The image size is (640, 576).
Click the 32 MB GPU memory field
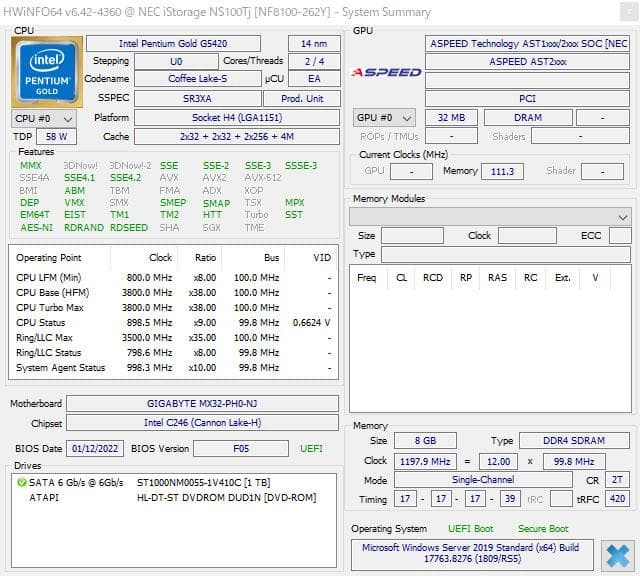[x=451, y=118]
